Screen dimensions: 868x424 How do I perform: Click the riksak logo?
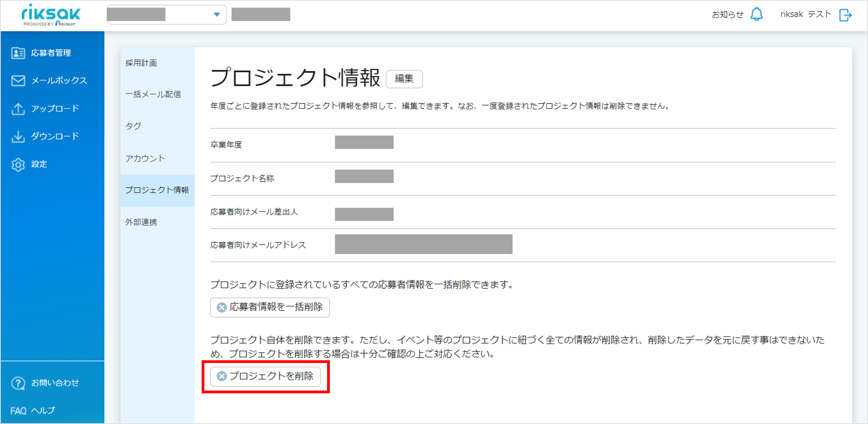51,15
